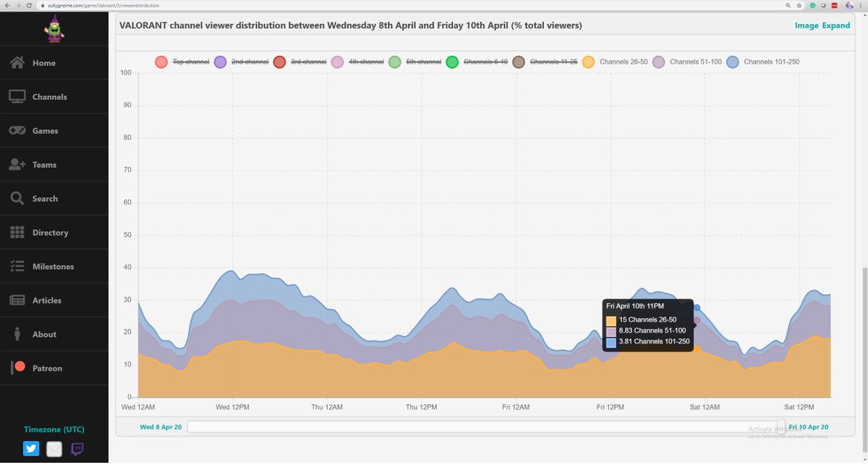Screen dimensions: 868x475
Task: Click the Patreon logo icon
Action: [18, 367]
